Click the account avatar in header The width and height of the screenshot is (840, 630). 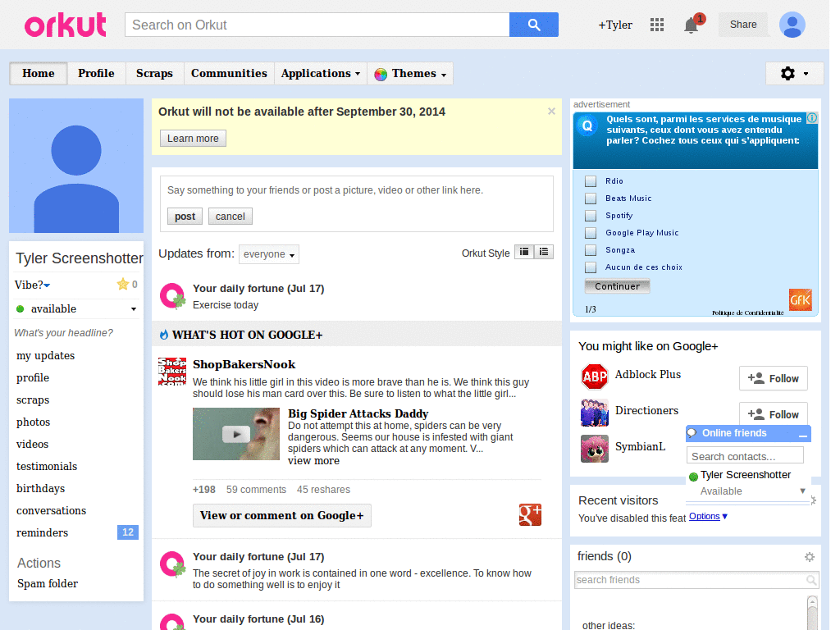[x=792, y=25]
